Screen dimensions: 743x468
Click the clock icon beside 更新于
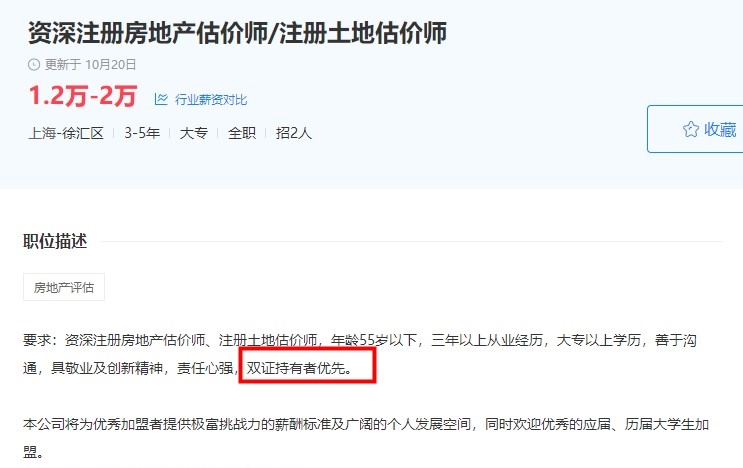click(34, 64)
